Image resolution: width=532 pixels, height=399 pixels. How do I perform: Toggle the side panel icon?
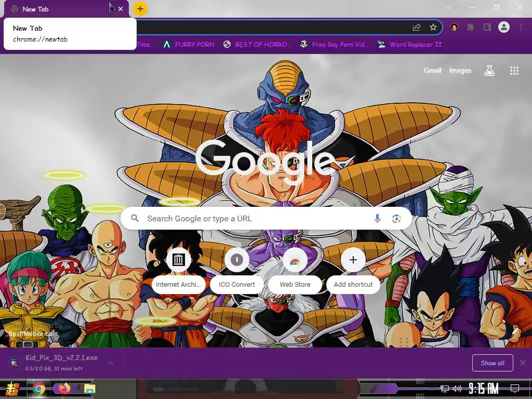click(x=487, y=27)
